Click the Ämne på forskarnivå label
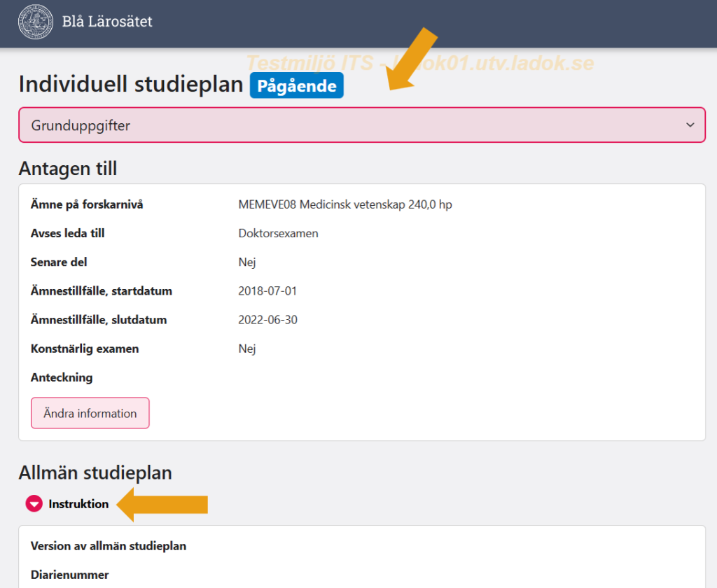Viewport: 717px width, 588px height. 87,204
